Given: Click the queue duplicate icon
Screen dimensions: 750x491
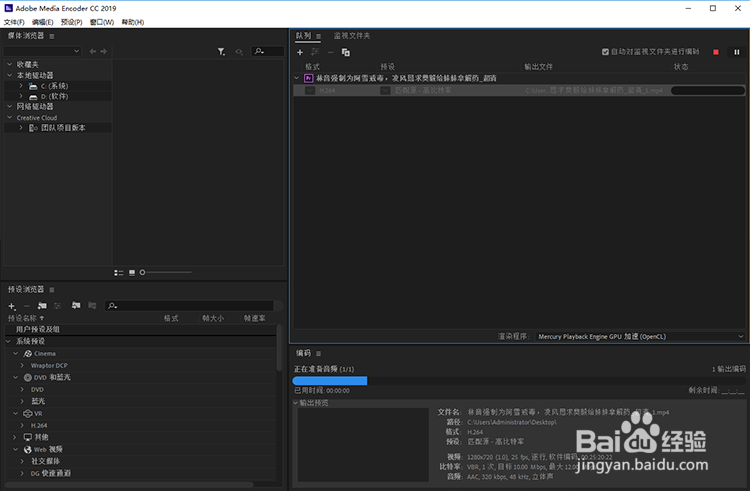Looking at the screenshot, I should coord(345,52).
